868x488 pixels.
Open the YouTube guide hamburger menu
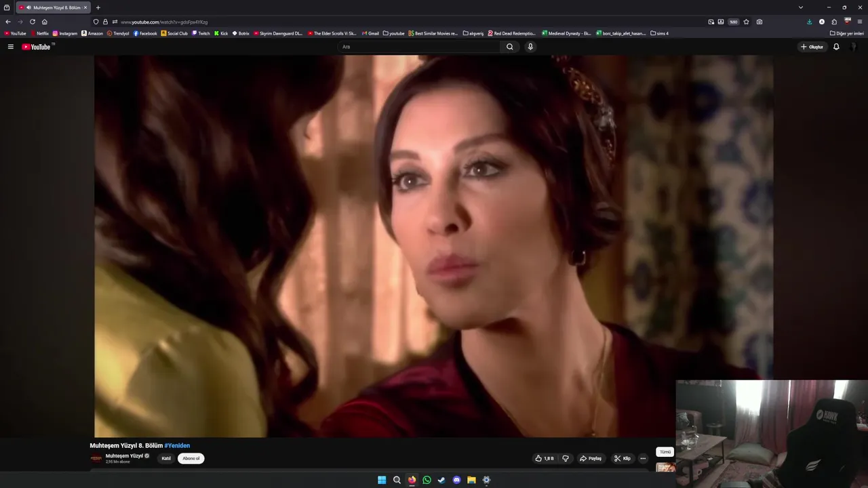(11, 47)
